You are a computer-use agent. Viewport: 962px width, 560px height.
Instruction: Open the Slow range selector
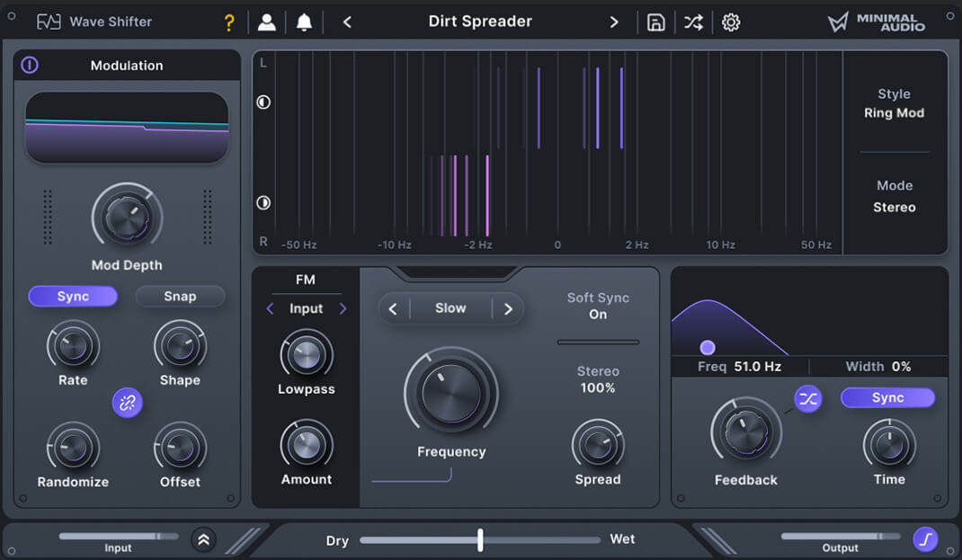tap(451, 308)
